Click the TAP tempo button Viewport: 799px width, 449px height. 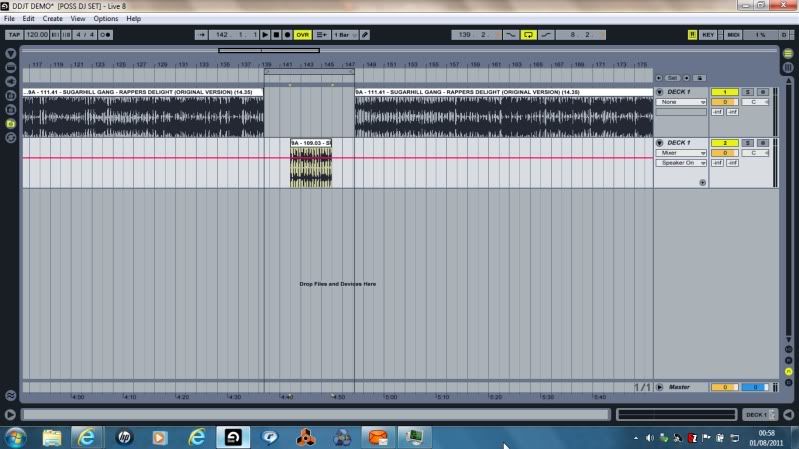point(13,34)
